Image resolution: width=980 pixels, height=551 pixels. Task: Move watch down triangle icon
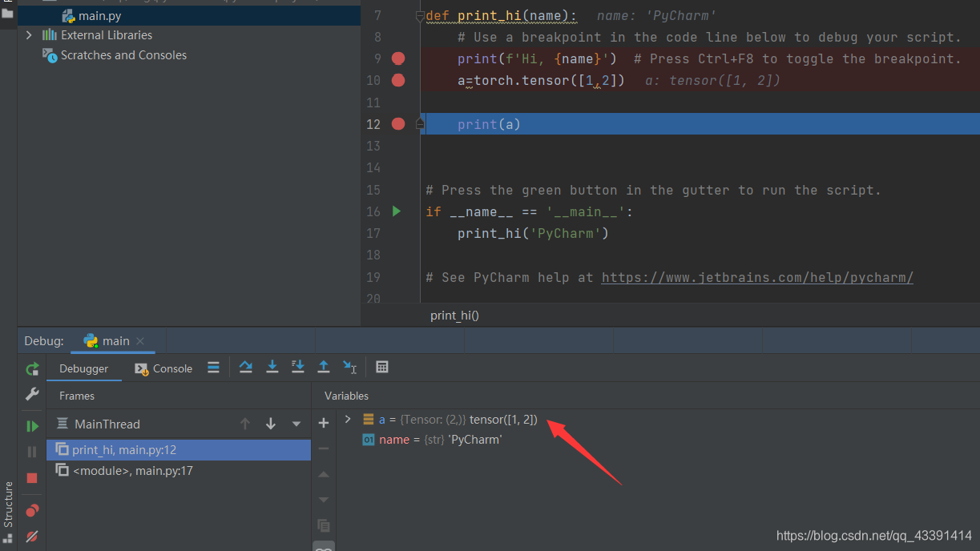[324, 500]
